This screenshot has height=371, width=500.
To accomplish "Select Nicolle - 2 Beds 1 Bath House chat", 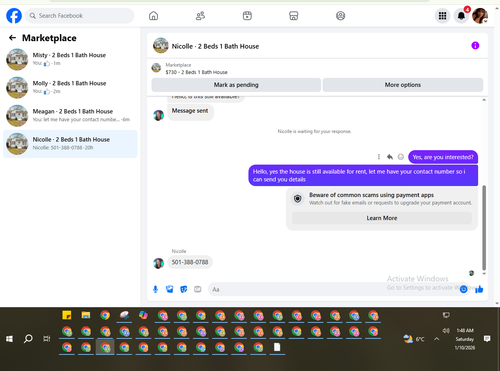I will pyautogui.click(x=70, y=144).
